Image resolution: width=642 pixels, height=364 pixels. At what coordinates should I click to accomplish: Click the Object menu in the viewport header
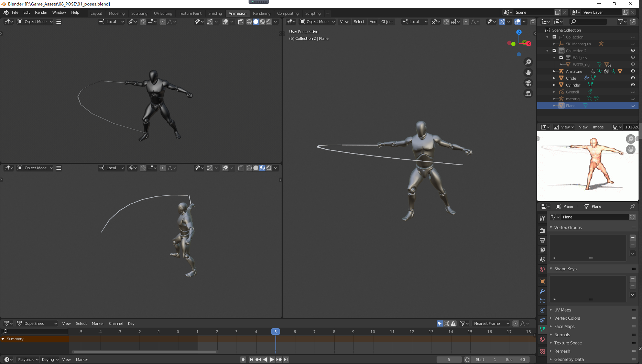[387, 21]
